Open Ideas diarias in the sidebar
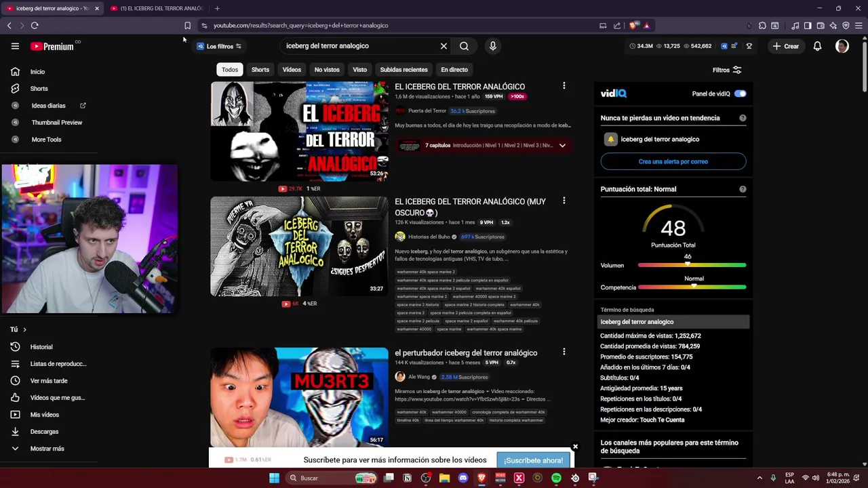The image size is (868, 488). (x=49, y=106)
